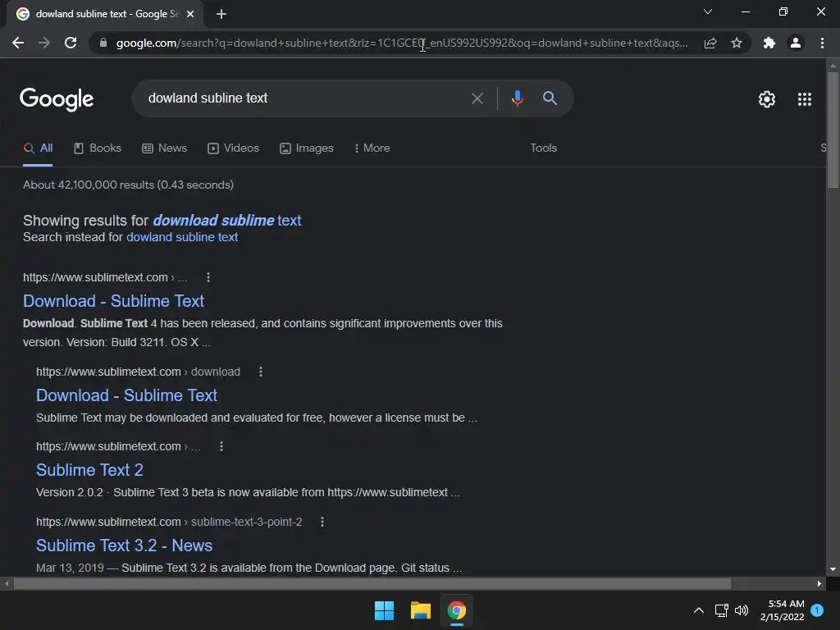840x630 pixels.
Task: Click the Chrome taskbar icon
Action: [x=457, y=610]
